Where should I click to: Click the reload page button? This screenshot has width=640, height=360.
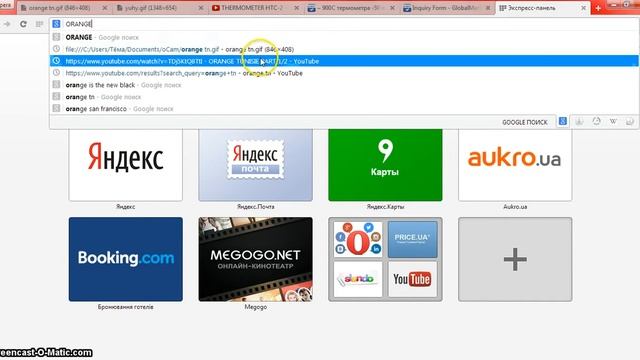pos(23,24)
